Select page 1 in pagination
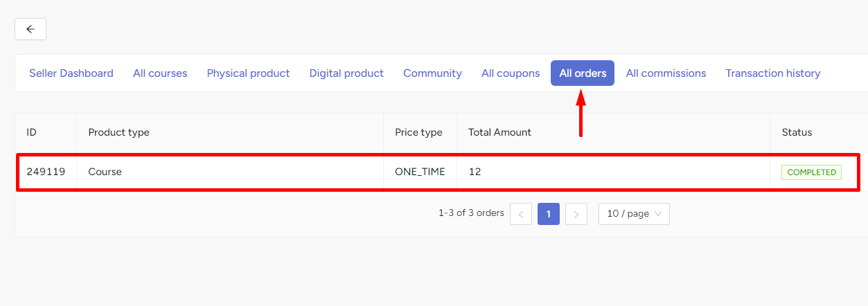The height and width of the screenshot is (306, 868). click(549, 214)
